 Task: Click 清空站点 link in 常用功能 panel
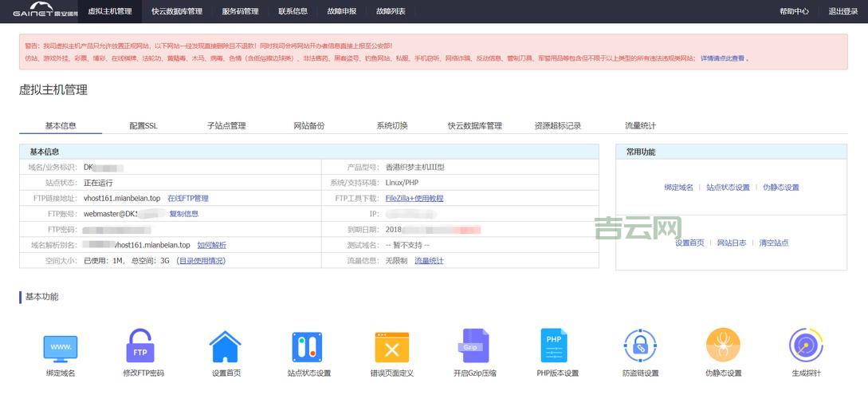774,243
